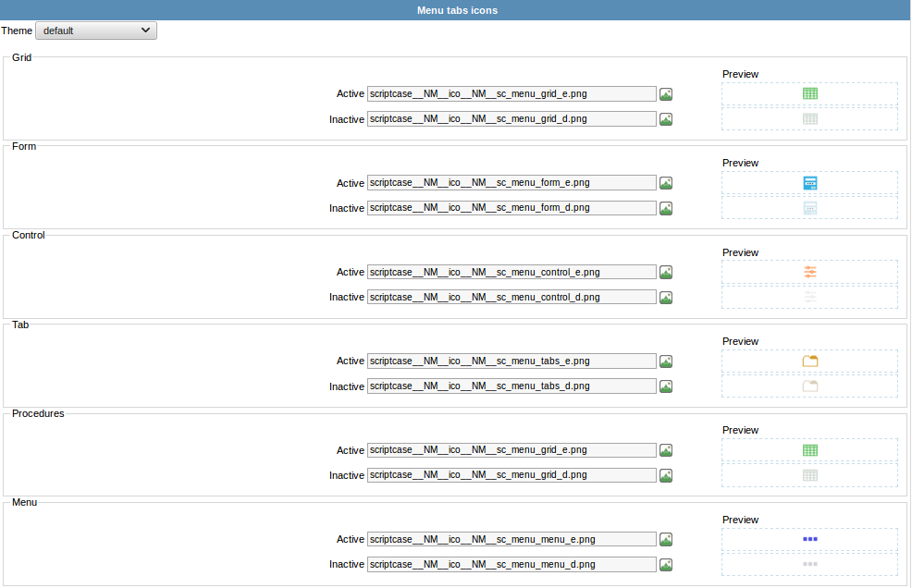Pick image for Menu Inactive icon
Image resolution: width=912 pixels, height=588 pixels.
tap(666, 565)
